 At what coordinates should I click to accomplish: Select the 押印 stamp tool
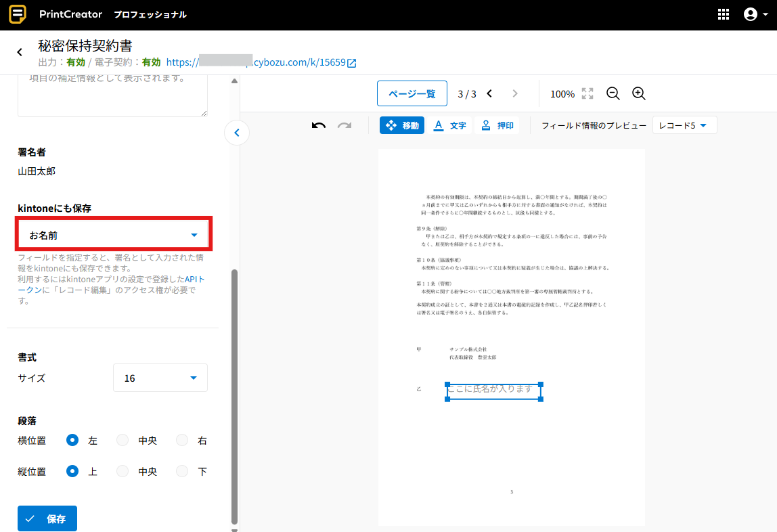(497, 125)
